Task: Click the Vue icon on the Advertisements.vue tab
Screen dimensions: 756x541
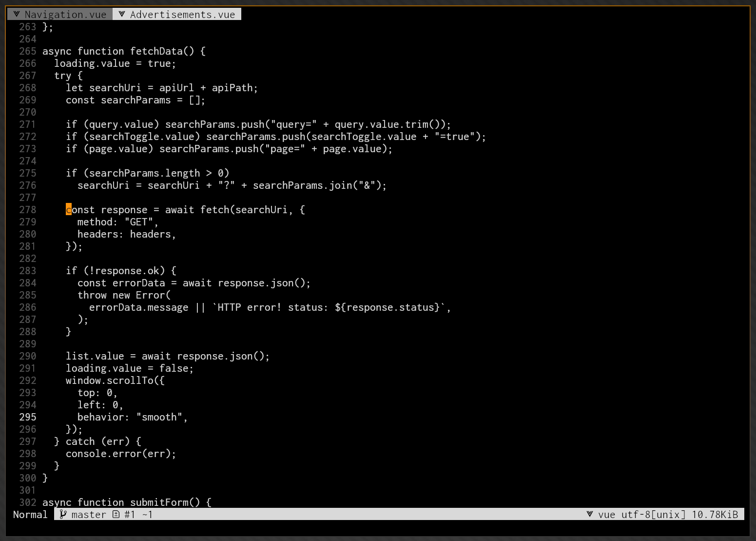Action: click(x=121, y=14)
